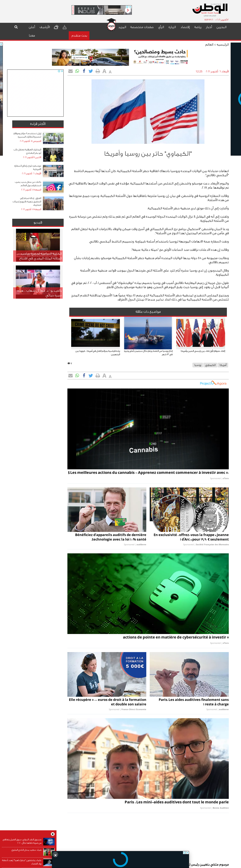Click the Project Agora logo
This screenshot has width=241, height=868.
213,383
